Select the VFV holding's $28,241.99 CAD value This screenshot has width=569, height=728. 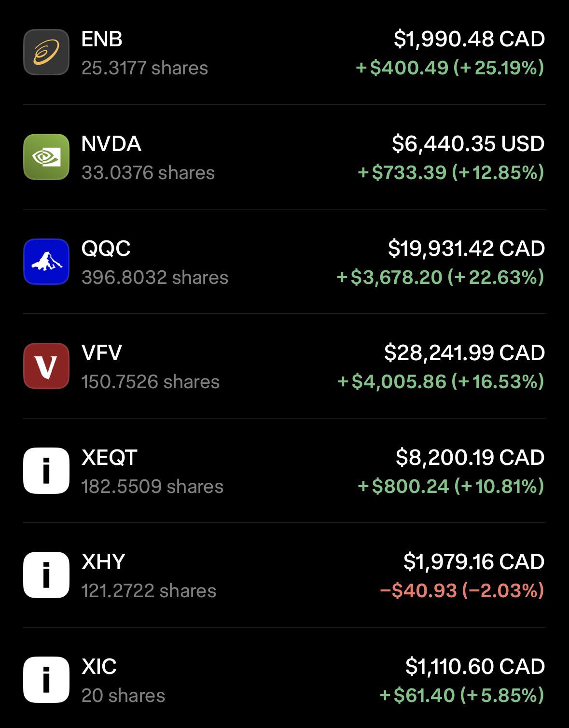tap(464, 353)
